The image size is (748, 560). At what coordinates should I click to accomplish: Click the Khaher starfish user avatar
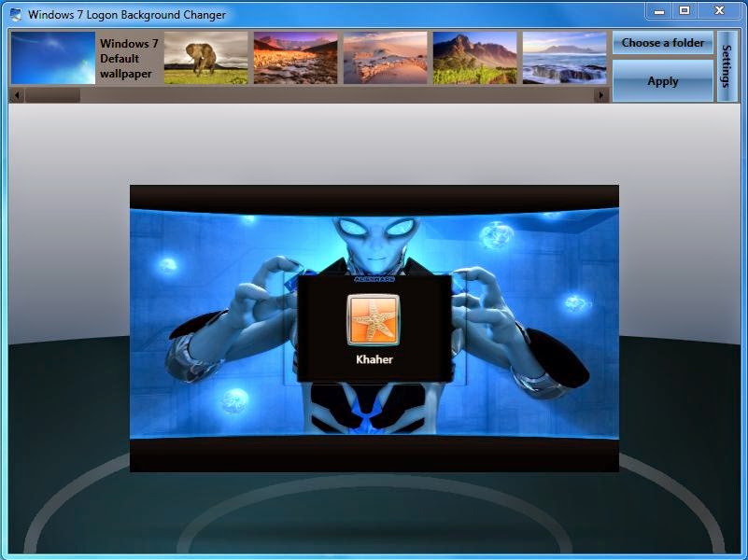coord(372,318)
